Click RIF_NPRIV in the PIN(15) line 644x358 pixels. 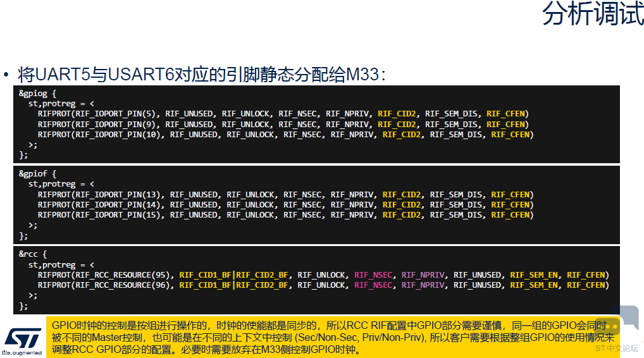[x=352, y=215]
